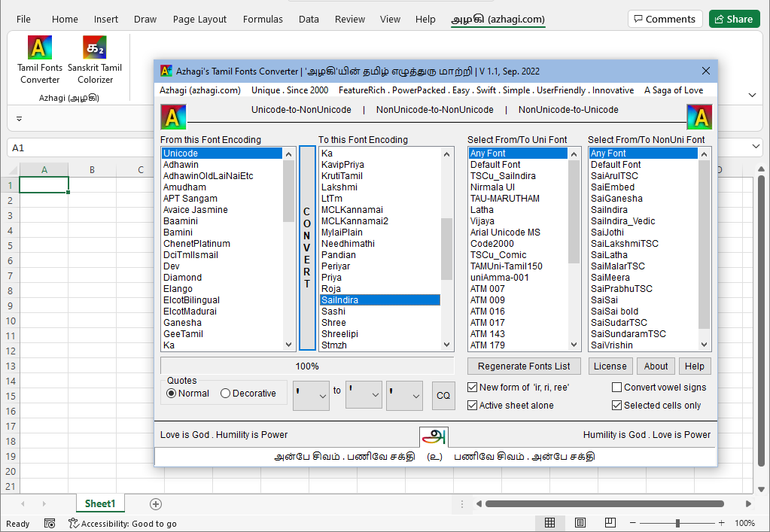Launch the Sanskrit Tamil Colorizer tool
The height and width of the screenshot is (532, 770).
tap(95, 60)
